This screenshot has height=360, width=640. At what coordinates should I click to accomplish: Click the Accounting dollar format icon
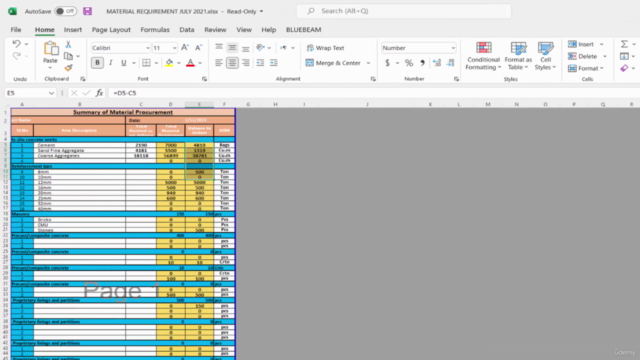pos(387,63)
